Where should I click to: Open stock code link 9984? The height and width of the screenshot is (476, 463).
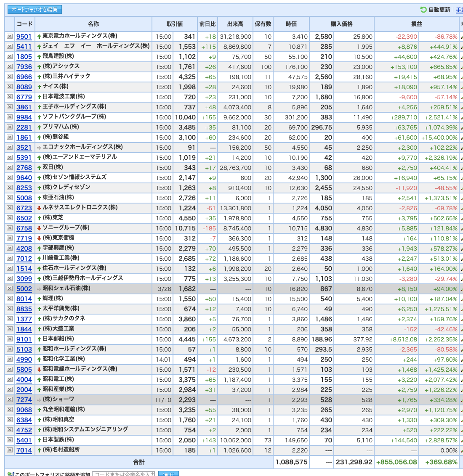pos(24,117)
